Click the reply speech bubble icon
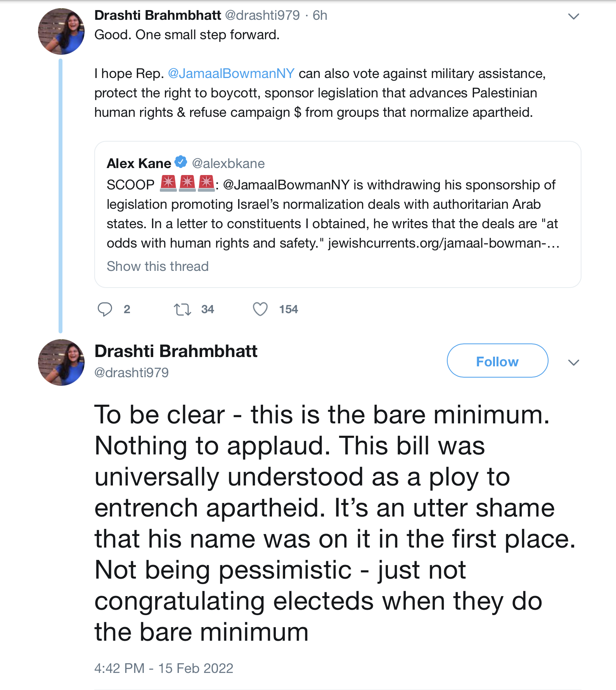616x690 pixels. tap(105, 309)
